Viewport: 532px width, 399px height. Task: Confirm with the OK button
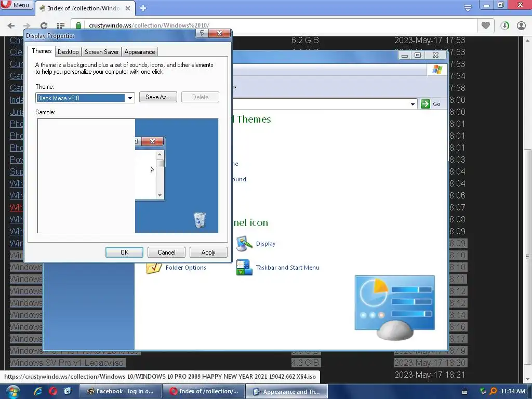click(x=124, y=252)
